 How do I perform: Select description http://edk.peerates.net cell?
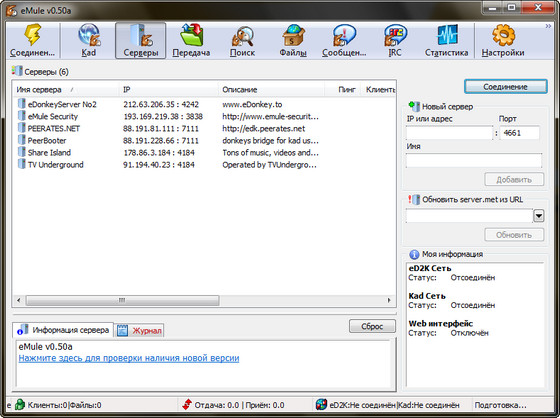tap(264, 129)
